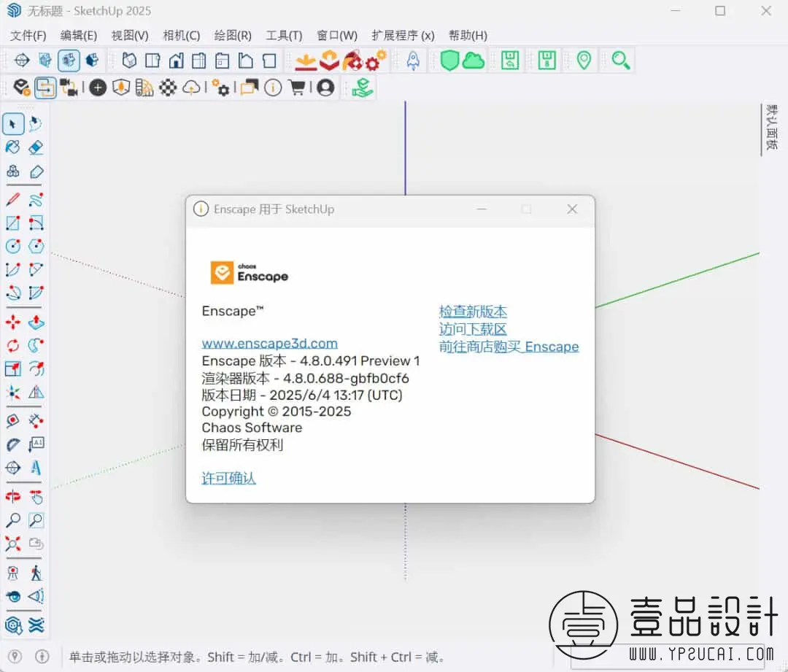Screen dimensions: 788x672
Task: Select the Zoom magnifier tool
Action: tap(13, 520)
